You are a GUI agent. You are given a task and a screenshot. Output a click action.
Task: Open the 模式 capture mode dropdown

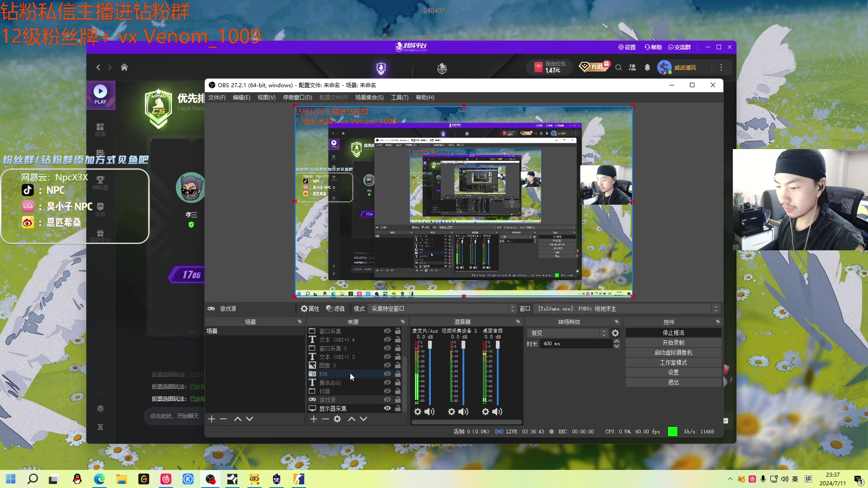pyautogui.click(x=443, y=309)
